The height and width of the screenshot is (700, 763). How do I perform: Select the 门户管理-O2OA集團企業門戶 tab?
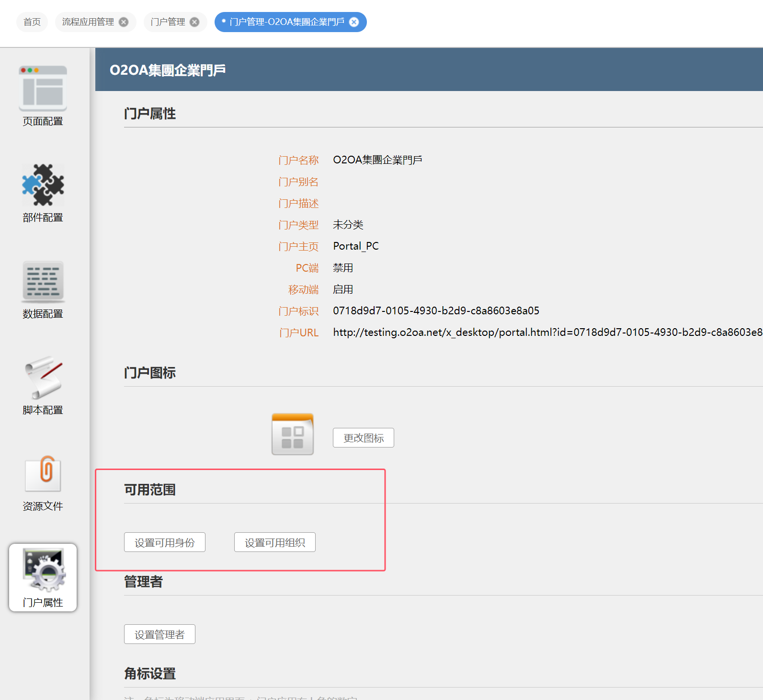point(287,22)
